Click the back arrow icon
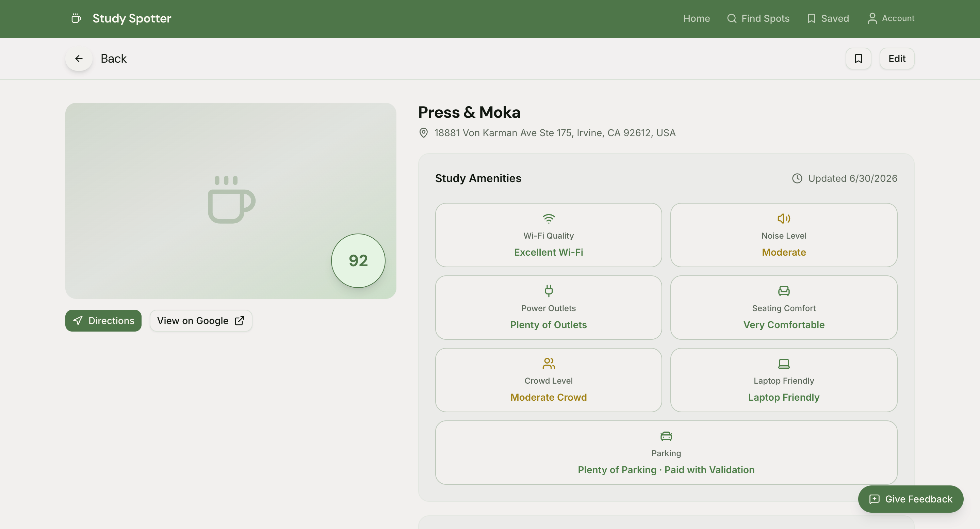The image size is (980, 529). (x=79, y=59)
